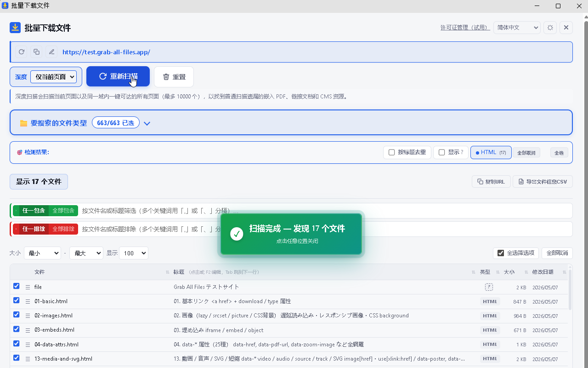Click HTML badge for 01-basic.html

point(490,301)
